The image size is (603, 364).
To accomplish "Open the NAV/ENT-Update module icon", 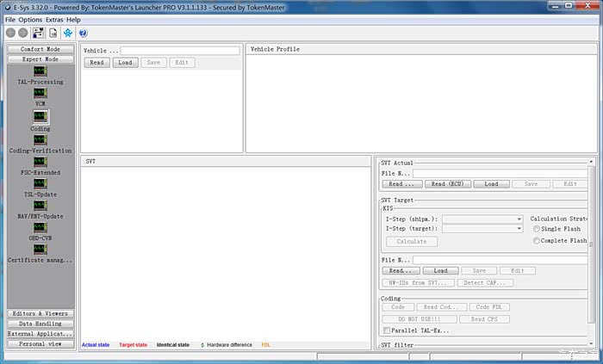I will pyautogui.click(x=40, y=206).
